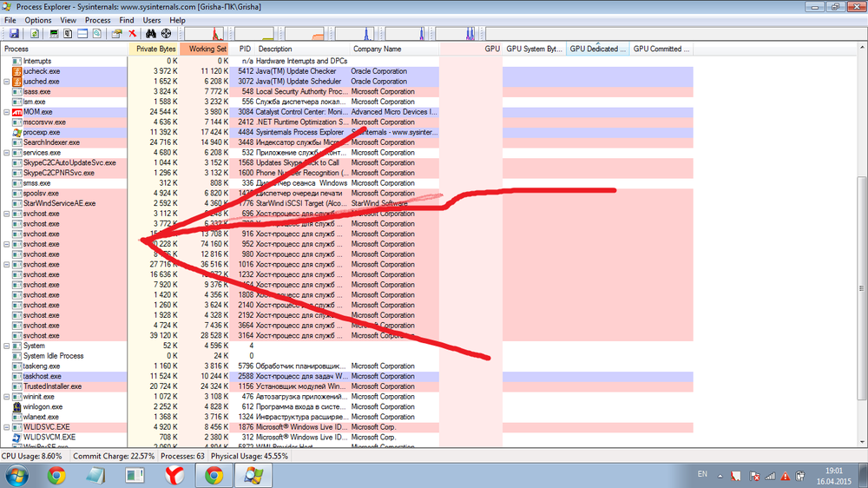
Task: Open the physical memory mini graph
Action: (x=305, y=34)
